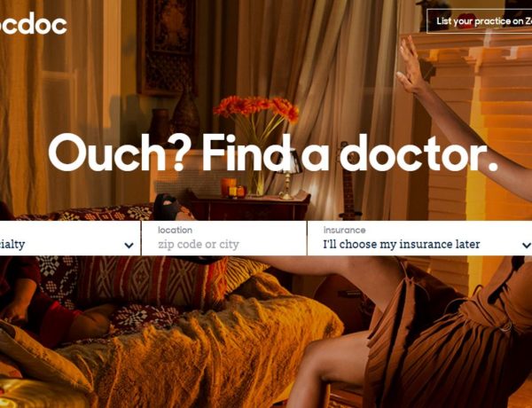Click the "location" field label
Image resolution: width=532 pixels, height=408 pixels.
(x=175, y=230)
